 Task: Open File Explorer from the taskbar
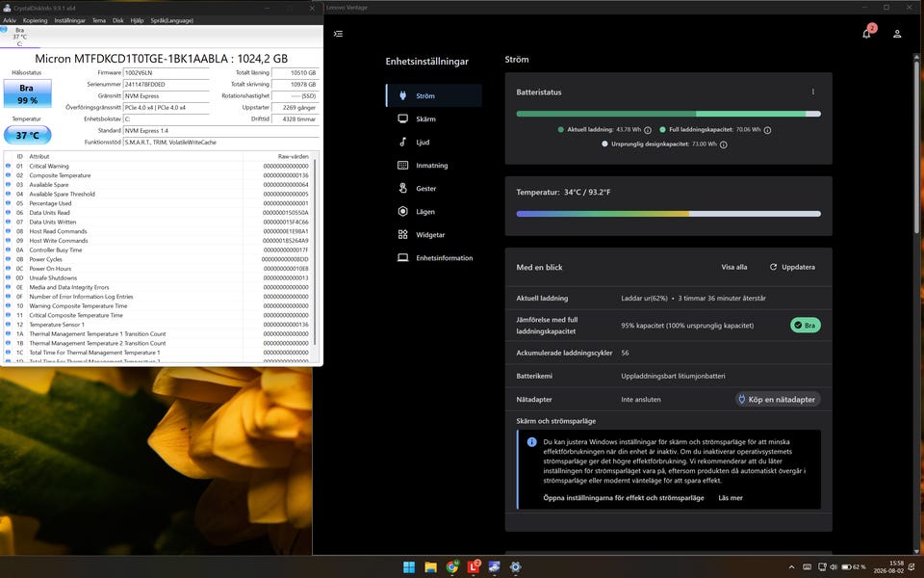point(431,566)
